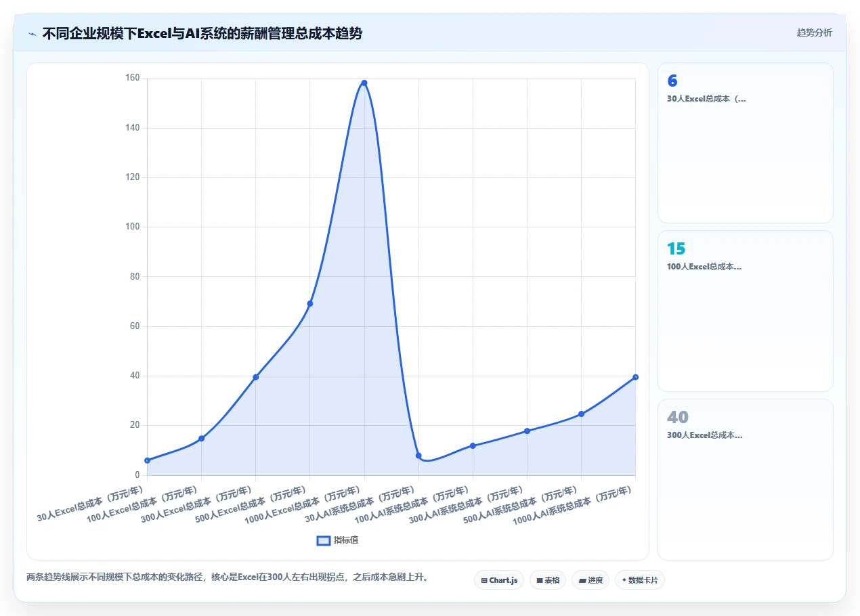The width and height of the screenshot is (860, 616).
Task: Click the 100人Excel data point near 15
Action: point(201,439)
